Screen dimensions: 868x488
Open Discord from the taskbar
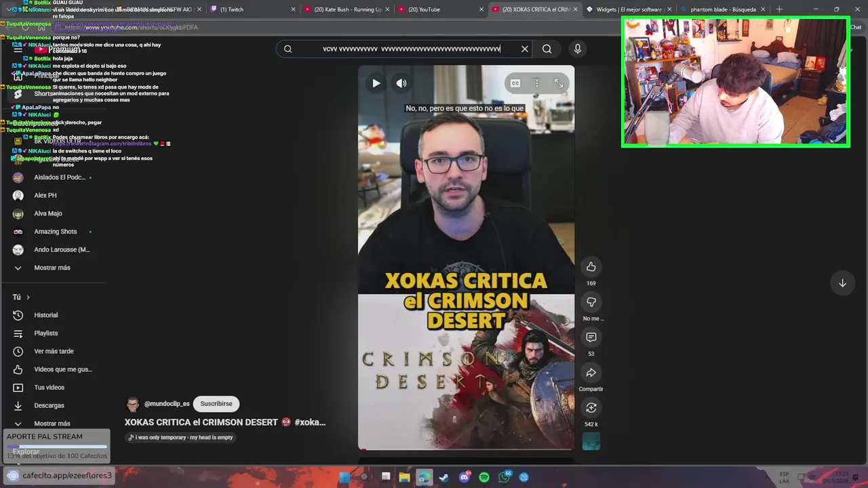click(465, 477)
